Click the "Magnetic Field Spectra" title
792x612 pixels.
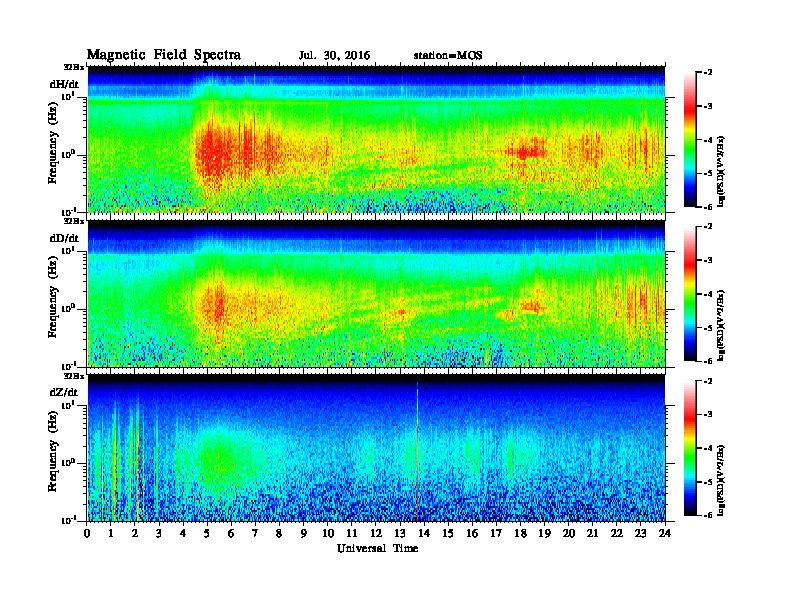[164, 55]
